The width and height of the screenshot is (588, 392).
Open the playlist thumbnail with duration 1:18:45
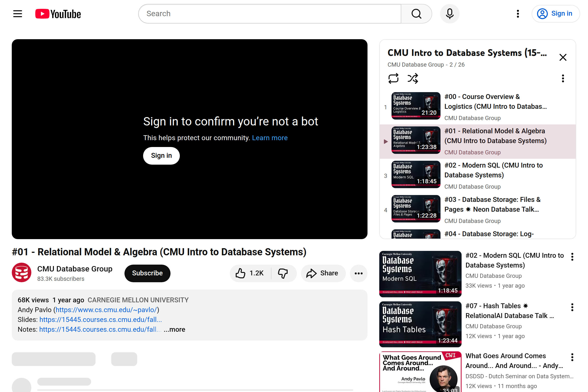click(416, 174)
